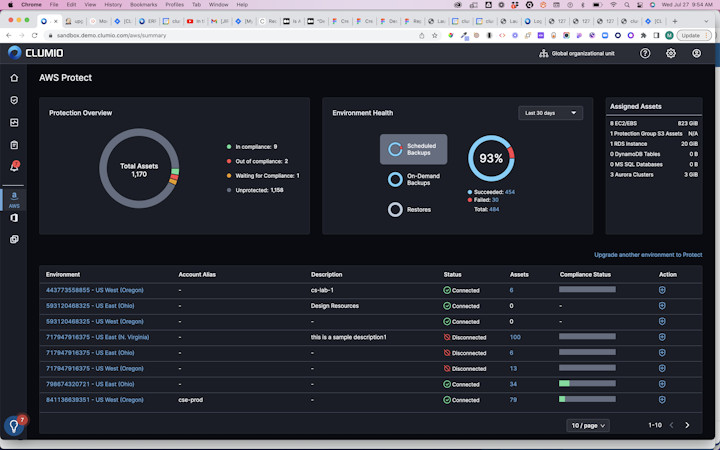Viewport: 720px width, 450px height.
Task: Go to next page arrow
Action: [x=687, y=426]
